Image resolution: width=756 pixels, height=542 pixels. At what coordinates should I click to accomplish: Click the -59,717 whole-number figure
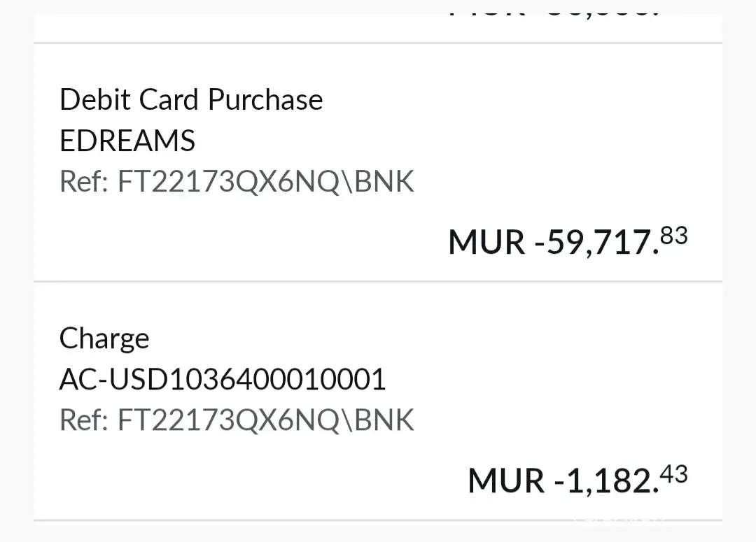point(596,243)
